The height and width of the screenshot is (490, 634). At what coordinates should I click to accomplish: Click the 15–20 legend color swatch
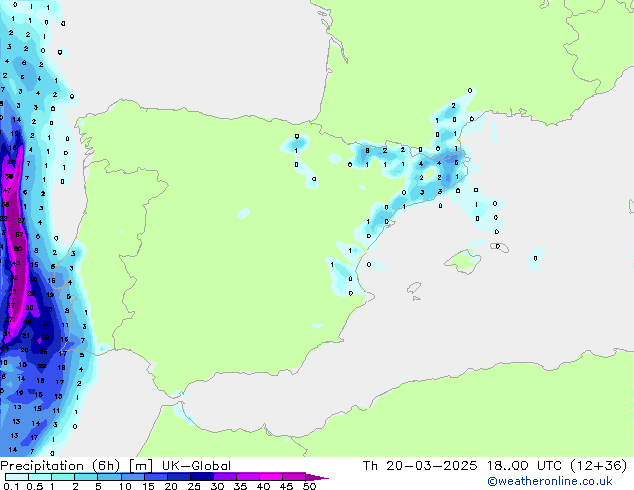(156, 477)
